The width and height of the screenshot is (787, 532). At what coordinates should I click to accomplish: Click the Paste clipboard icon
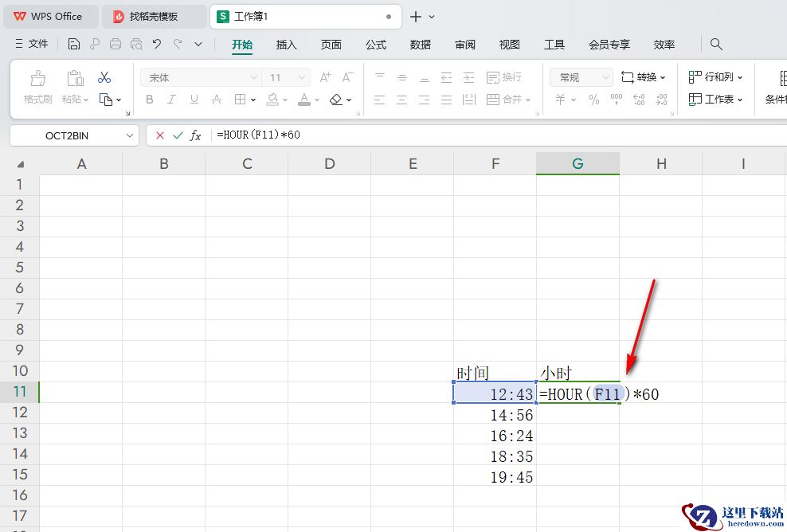point(75,78)
